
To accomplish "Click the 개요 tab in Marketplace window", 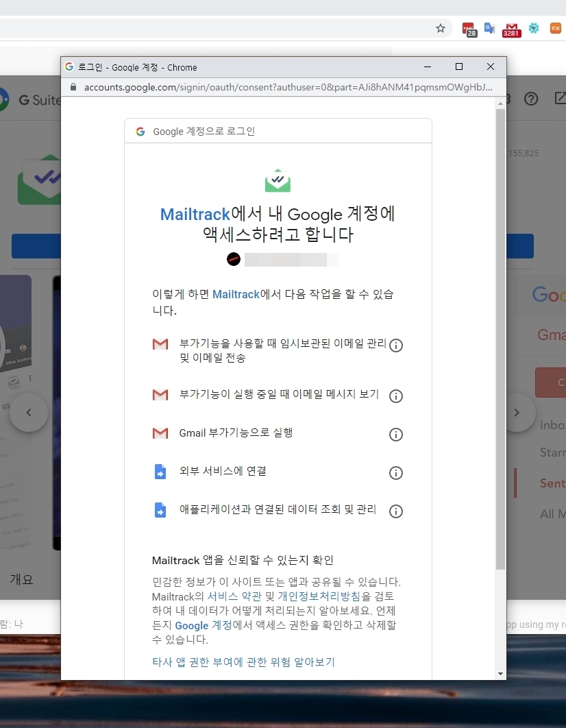I will pyautogui.click(x=21, y=579).
